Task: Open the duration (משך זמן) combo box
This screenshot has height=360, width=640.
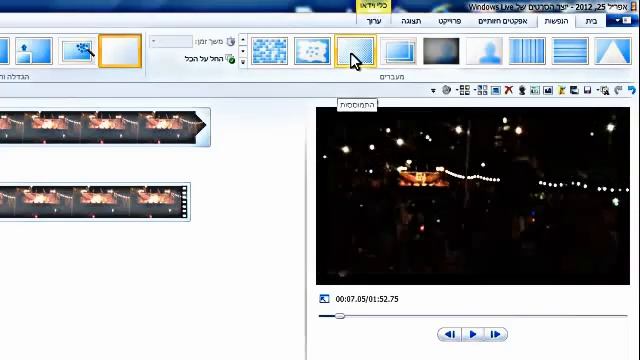Action: coord(171,42)
